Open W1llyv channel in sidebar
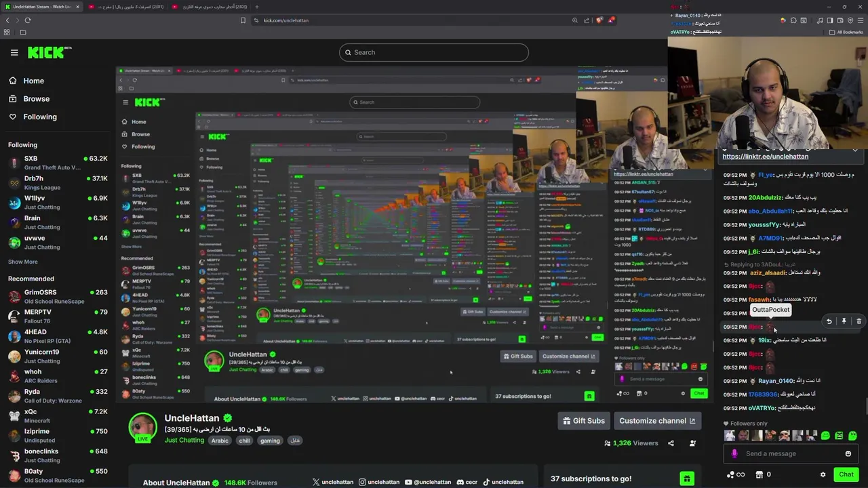This screenshot has width=868, height=488. coord(57,203)
